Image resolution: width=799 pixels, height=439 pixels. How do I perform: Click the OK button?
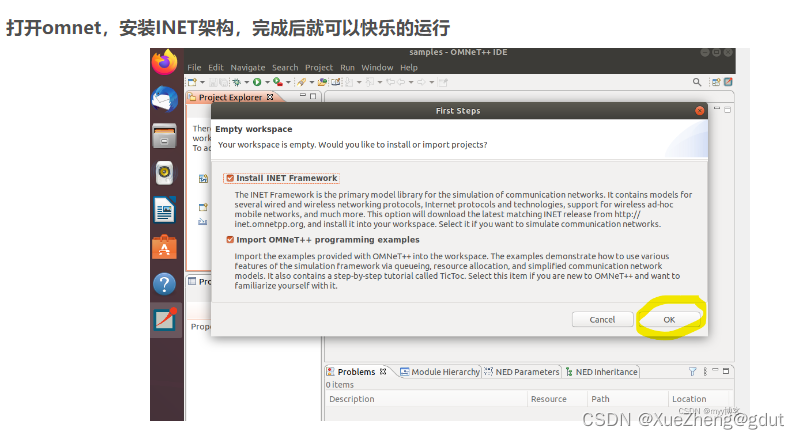[x=669, y=320]
